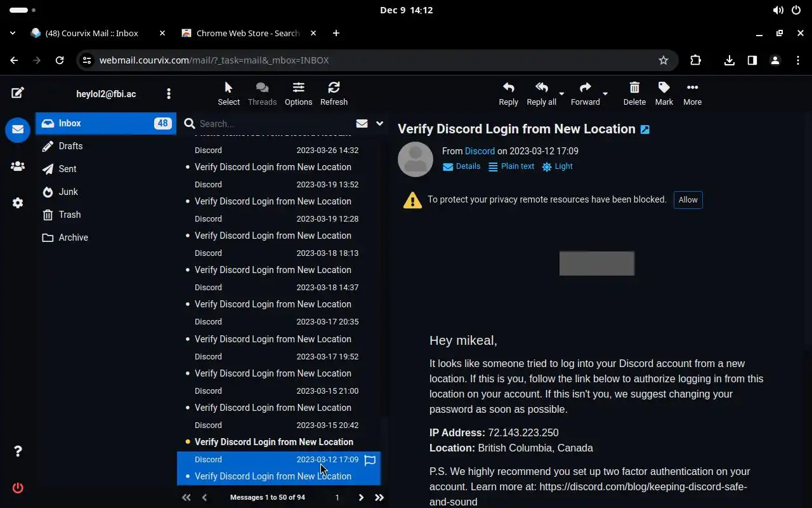The height and width of the screenshot is (508, 812).
Task: Open the Sent folder
Action: (106, 169)
